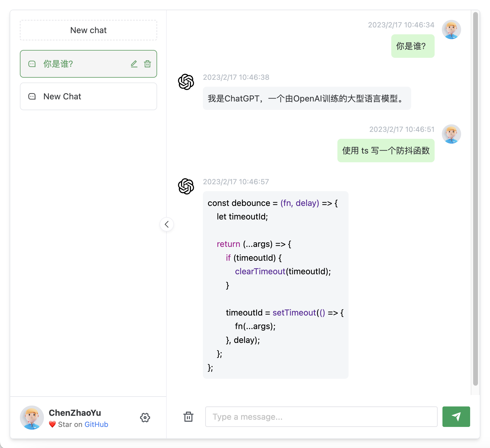Click the ChatGPT logo beside the 我是ChatGPT reply
The width and height of the screenshot is (490, 448).
[x=186, y=82]
